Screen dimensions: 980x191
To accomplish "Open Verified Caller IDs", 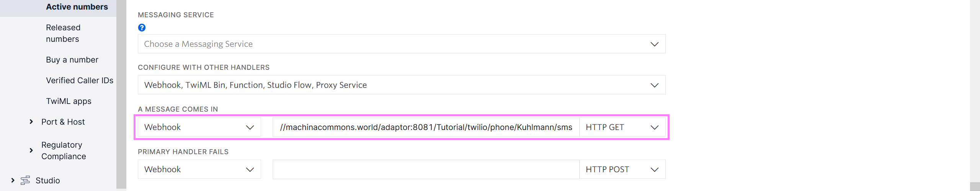I will pos(80,81).
